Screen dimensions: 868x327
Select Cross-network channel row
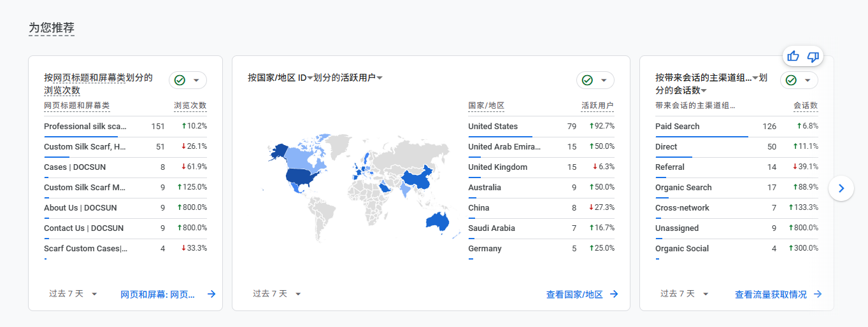pyautogui.click(x=737, y=208)
